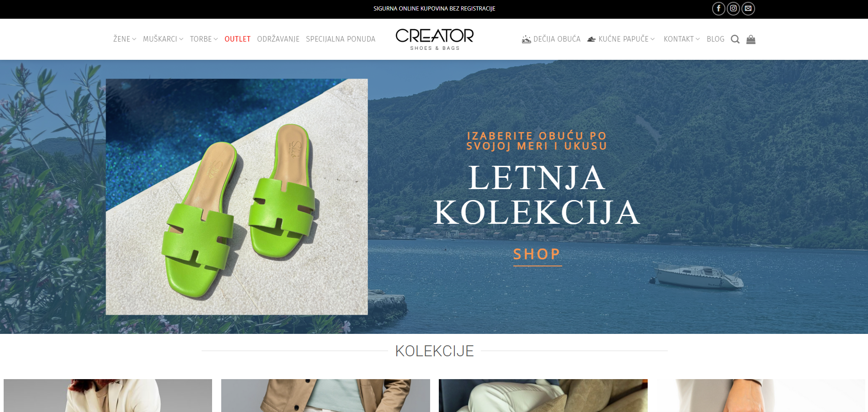Expand the Muškarci dropdown menu
Image resolution: width=868 pixels, height=412 pixels.
[163, 39]
